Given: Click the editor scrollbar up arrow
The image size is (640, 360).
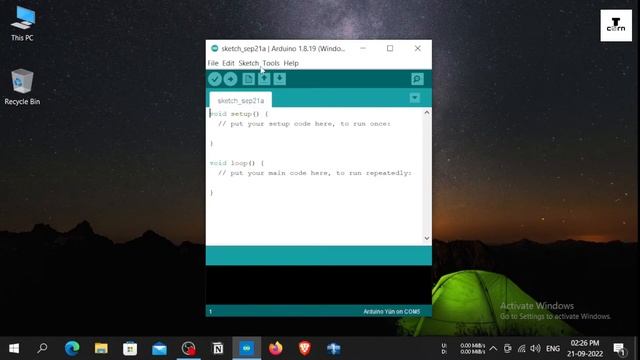Looking at the screenshot, I should point(427,112).
